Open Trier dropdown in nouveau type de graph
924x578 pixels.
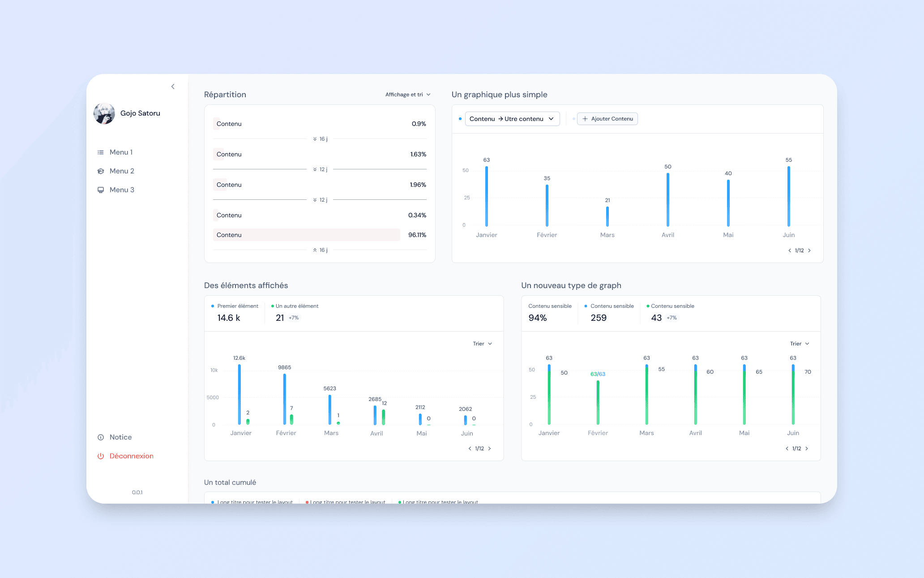[x=800, y=344]
